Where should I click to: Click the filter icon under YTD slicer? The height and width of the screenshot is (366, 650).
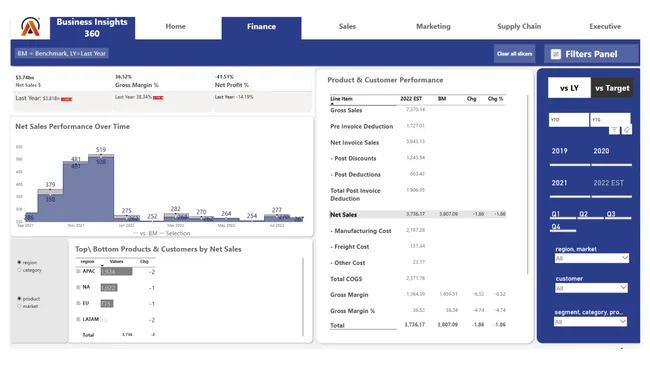pos(614,130)
